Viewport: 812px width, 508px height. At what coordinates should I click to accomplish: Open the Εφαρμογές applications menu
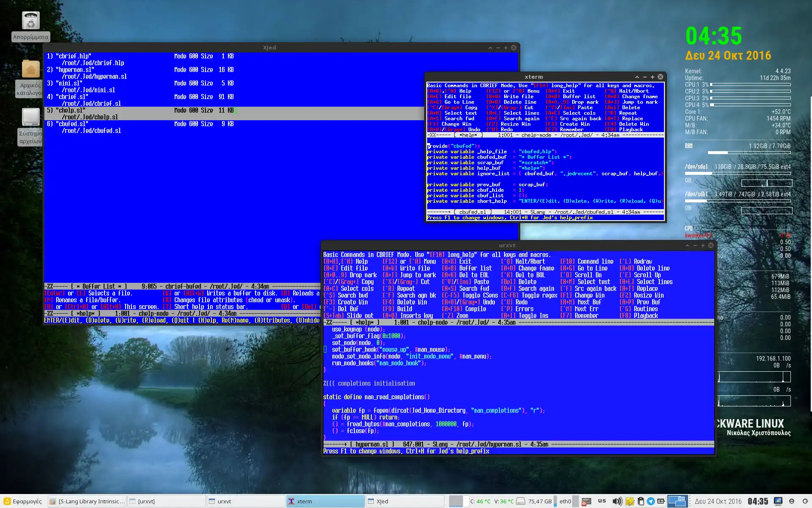(23, 501)
